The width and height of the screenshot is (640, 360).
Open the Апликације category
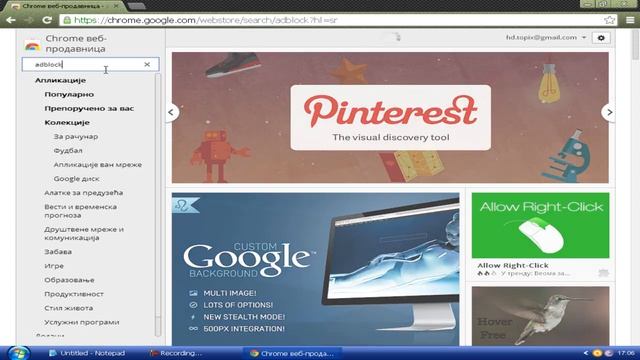click(x=60, y=80)
